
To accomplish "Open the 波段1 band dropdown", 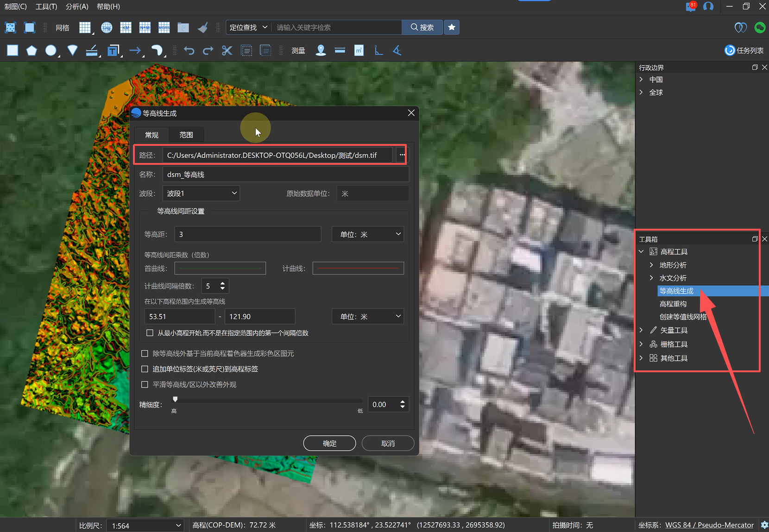I will (x=202, y=193).
